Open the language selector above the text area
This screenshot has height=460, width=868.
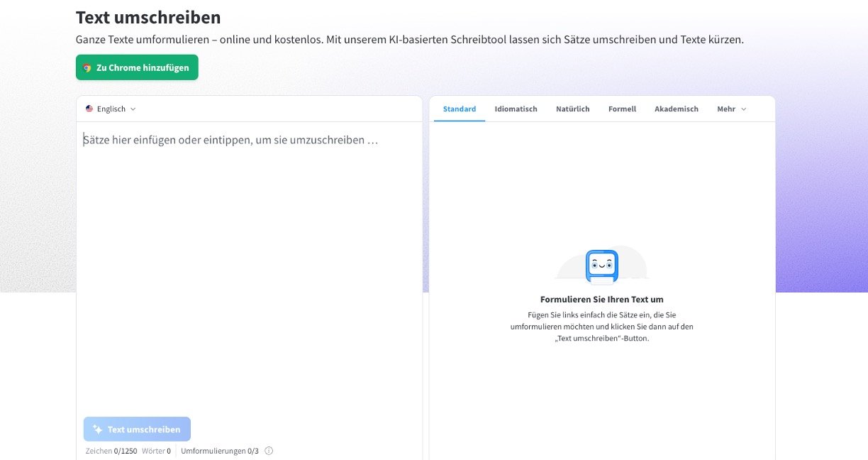pyautogui.click(x=110, y=109)
